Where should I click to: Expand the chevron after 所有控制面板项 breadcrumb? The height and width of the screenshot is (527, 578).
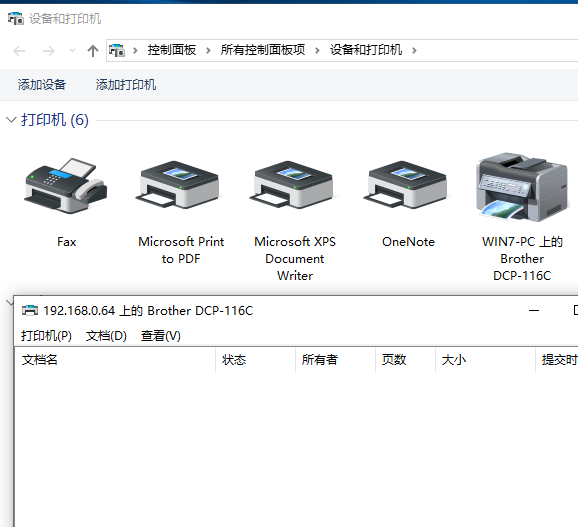click(317, 50)
